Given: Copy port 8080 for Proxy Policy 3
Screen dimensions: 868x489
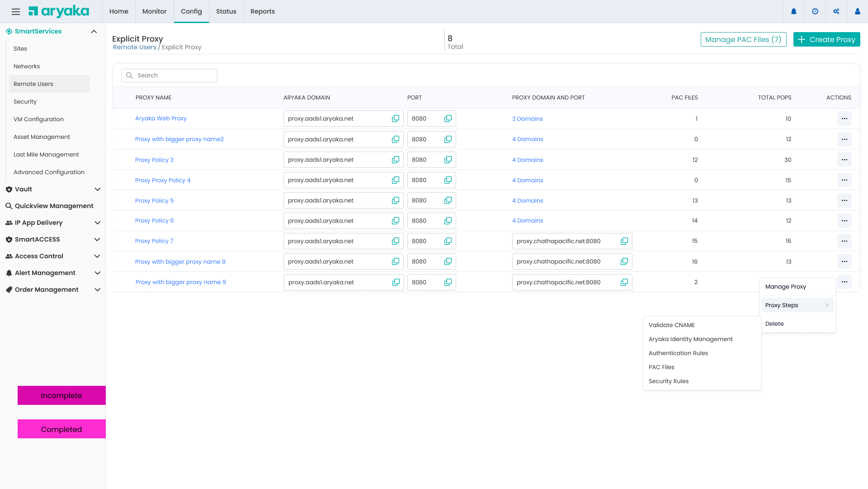Looking at the screenshot, I should [x=448, y=160].
